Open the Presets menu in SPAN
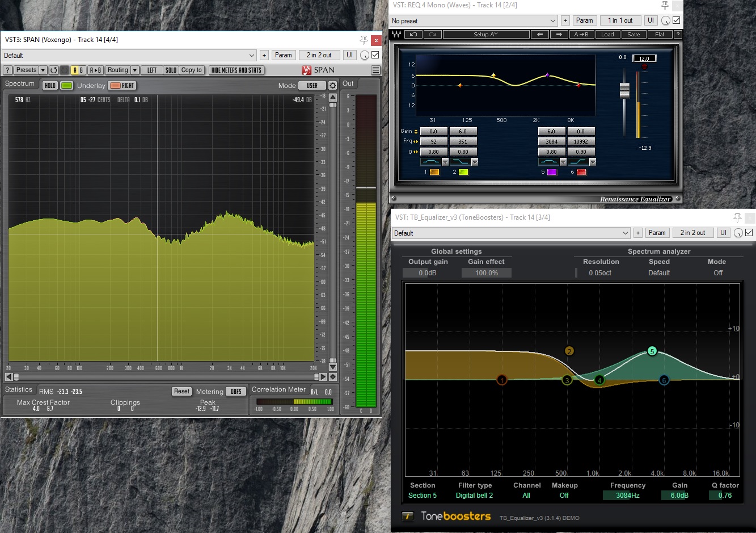 (x=26, y=70)
